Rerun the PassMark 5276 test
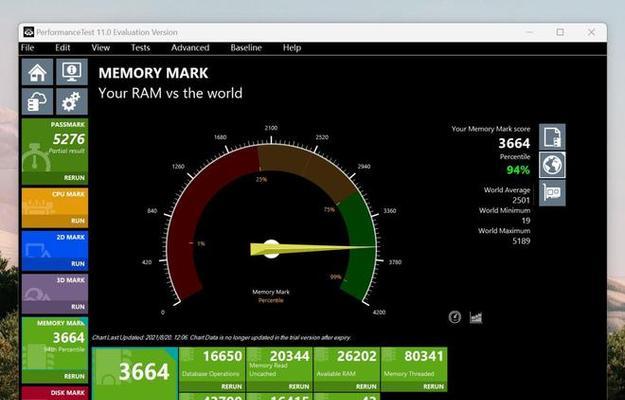The height and width of the screenshot is (400, 625). click(74, 178)
